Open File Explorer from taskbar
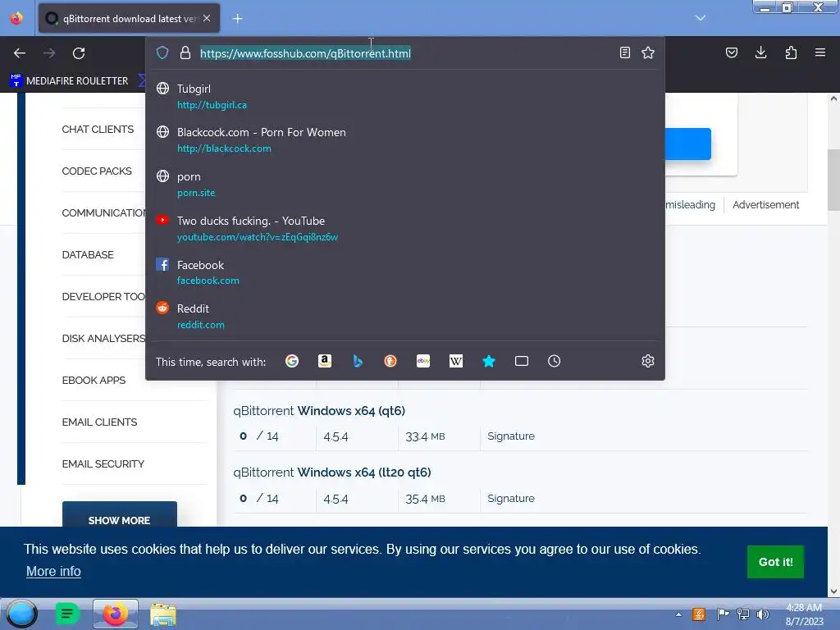840x630 pixels. click(x=163, y=614)
